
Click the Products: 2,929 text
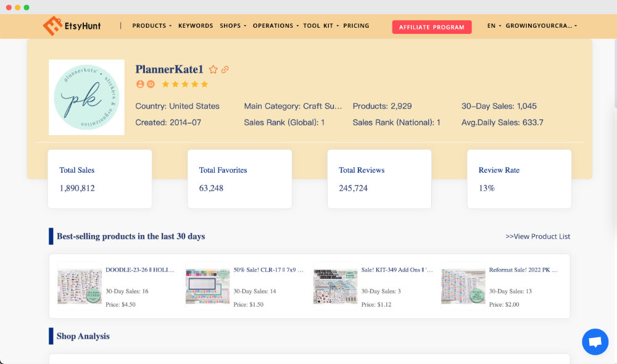[x=382, y=106]
